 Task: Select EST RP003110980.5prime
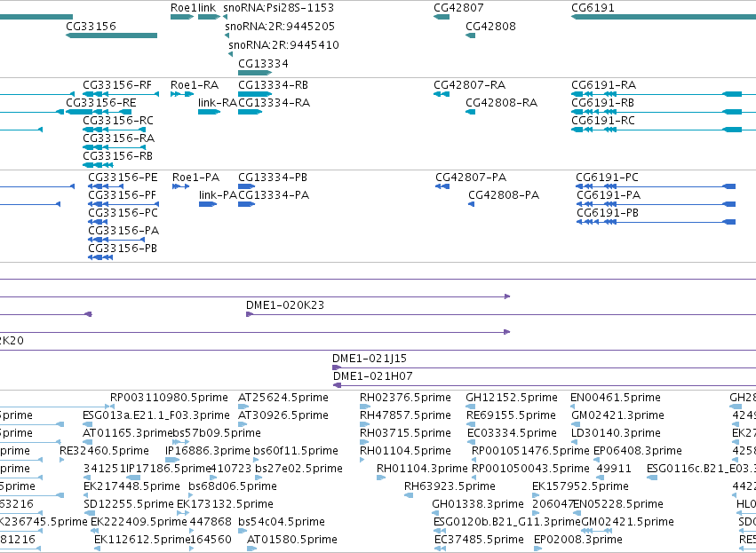pyautogui.click(x=169, y=398)
